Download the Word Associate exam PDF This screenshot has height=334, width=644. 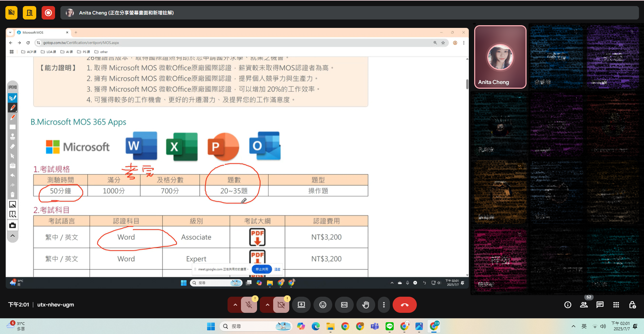point(257,237)
